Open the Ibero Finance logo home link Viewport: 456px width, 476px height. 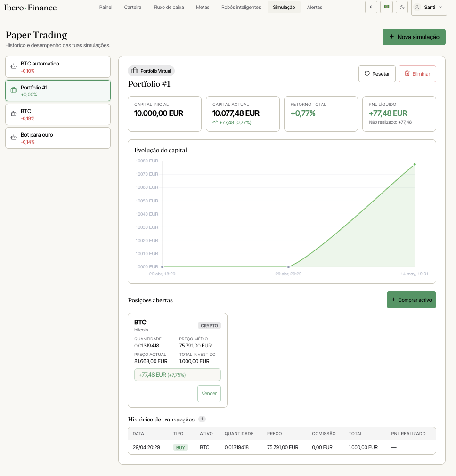[30, 8]
